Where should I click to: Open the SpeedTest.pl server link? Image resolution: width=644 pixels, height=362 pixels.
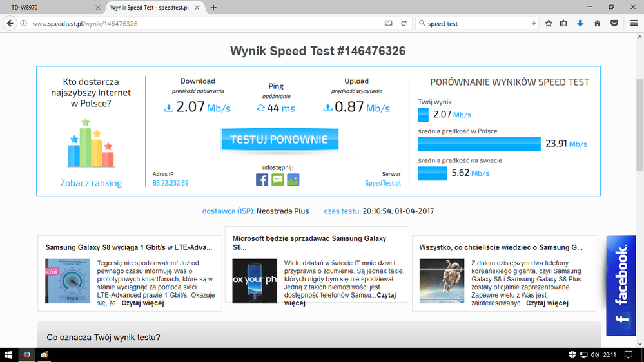(x=383, y=183)
